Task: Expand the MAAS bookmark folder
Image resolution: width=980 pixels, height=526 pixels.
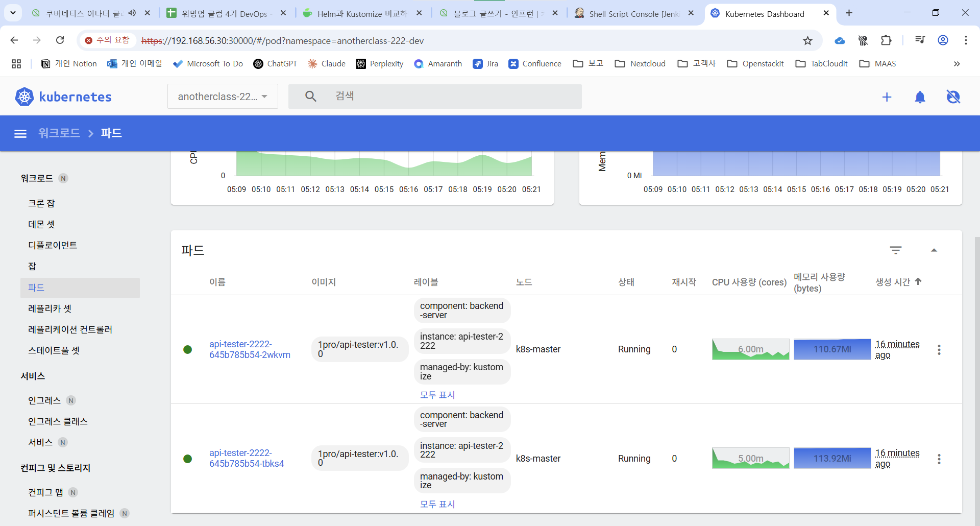Action: pos(878,64)
